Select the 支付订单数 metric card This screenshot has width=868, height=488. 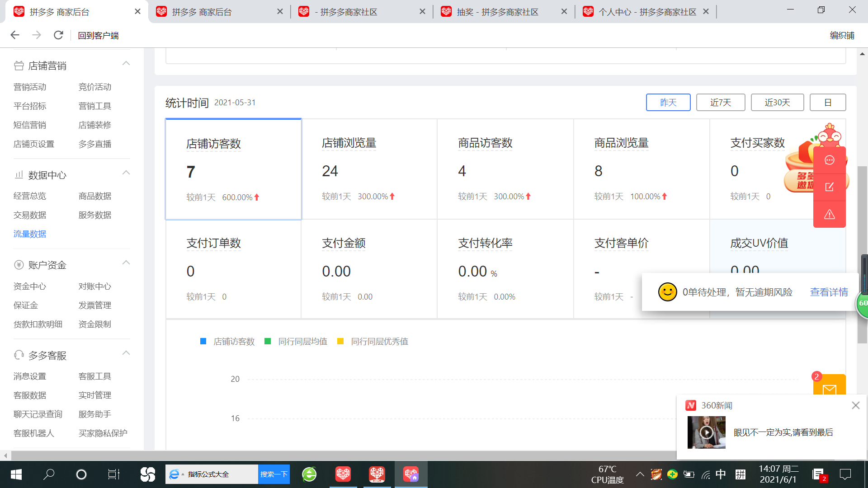233,269
